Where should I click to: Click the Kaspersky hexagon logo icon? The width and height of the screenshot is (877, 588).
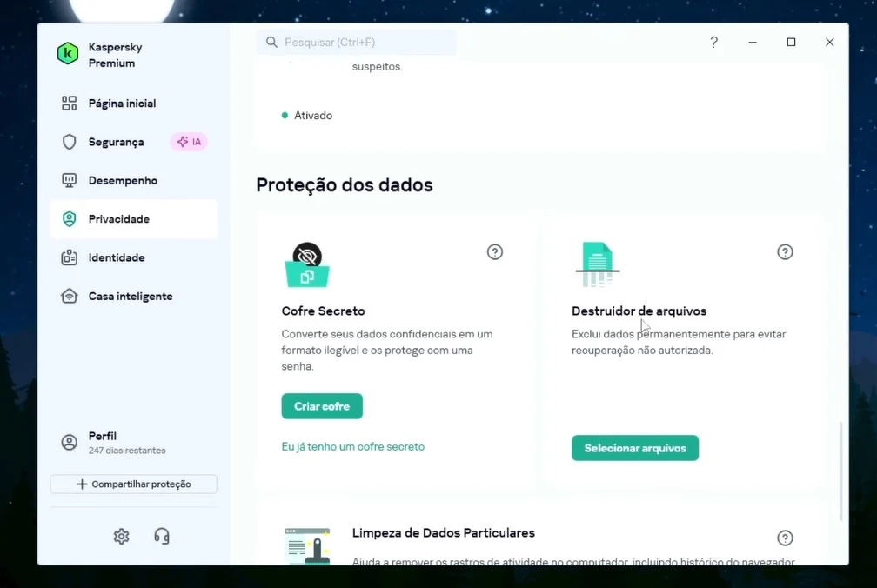(x=68, y=54)
